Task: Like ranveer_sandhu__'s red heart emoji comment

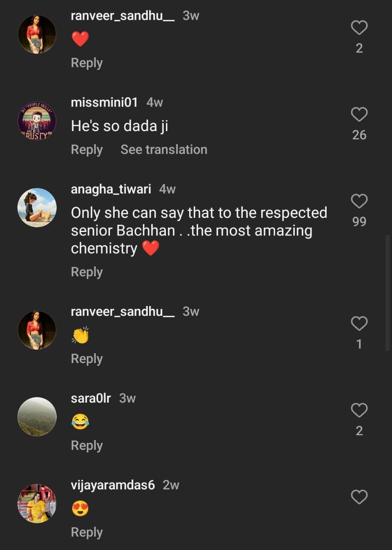Action: (359, 28)
